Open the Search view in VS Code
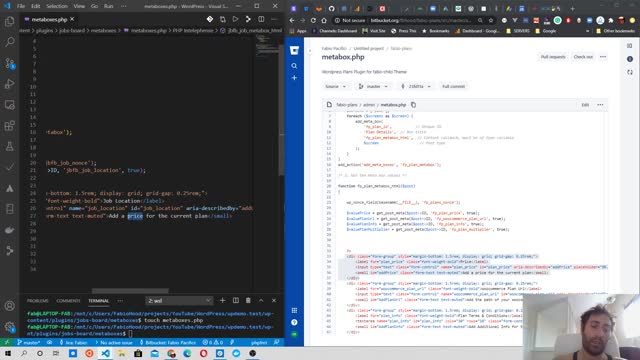640x360 pixels. [x=9, y=42]
